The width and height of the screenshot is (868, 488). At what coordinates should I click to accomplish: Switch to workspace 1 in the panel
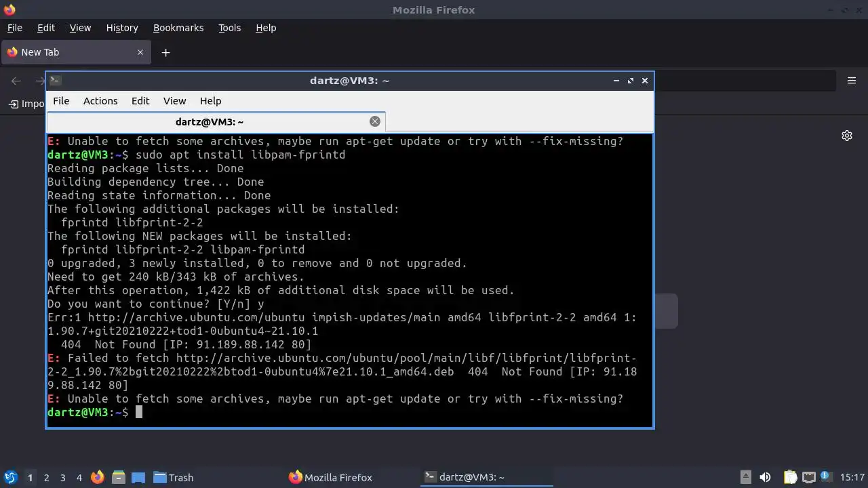pos(30,477)
